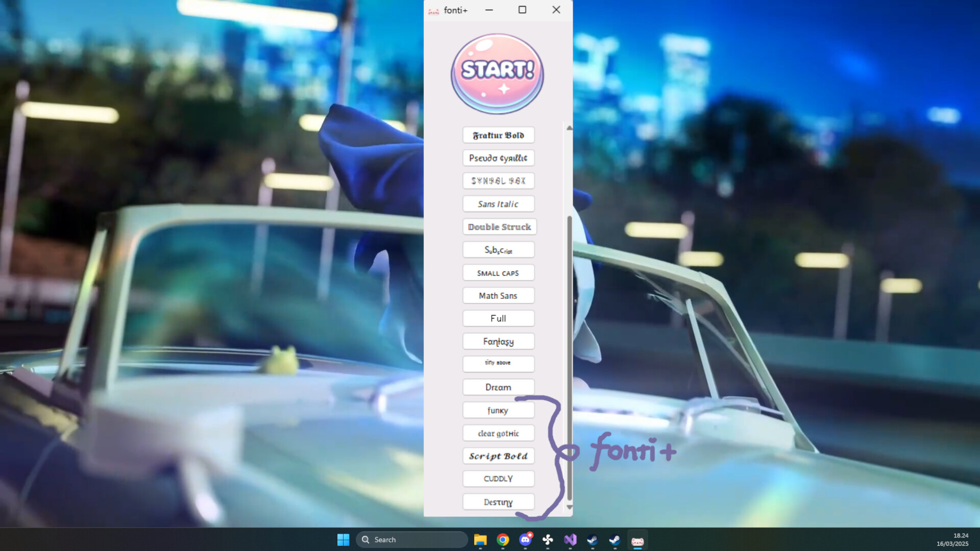Open the Fan Control taskbar icon
Screen dimensions: 980x551
(548, 539)
